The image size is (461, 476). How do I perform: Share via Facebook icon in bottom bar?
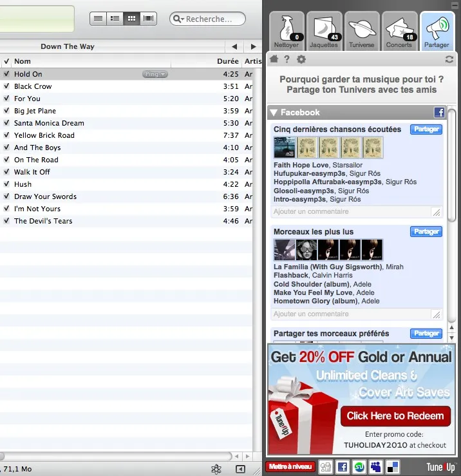[x=343, y=466]
